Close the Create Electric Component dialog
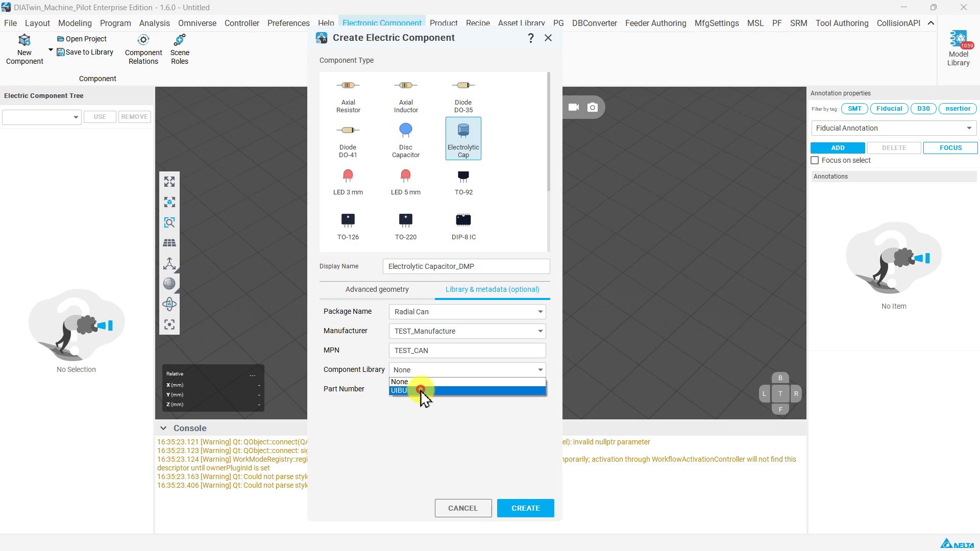This screenshot has width=980, height=551. [x=548, y=38]
